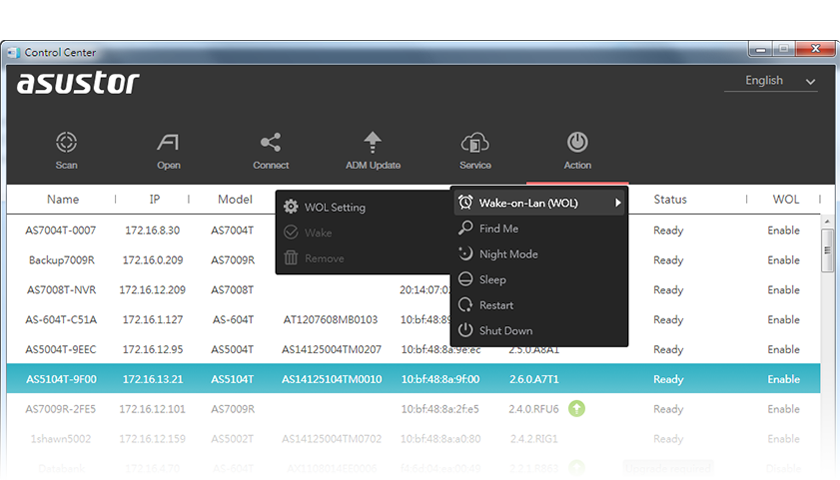Image resolution: width=840 pixels, height=480 pixels.
Task: Click serial number AS14125004TM0207
Action: click(x=332, y=349)
